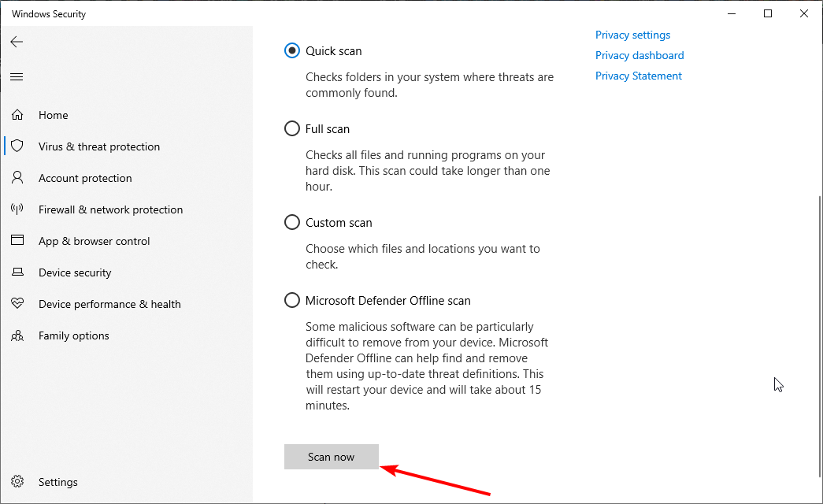Click the Microsoft Defender Offline scan label

point(388,300)
